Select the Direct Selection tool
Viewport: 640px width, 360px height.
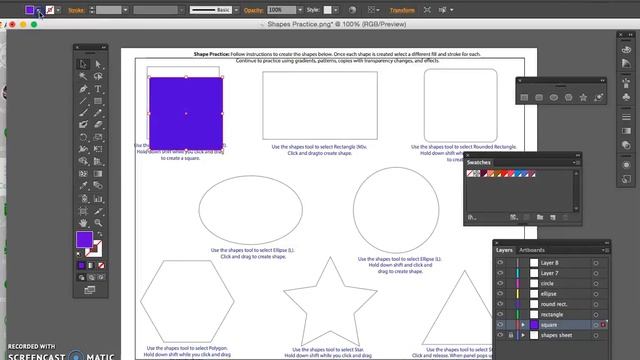pos(98,64)
